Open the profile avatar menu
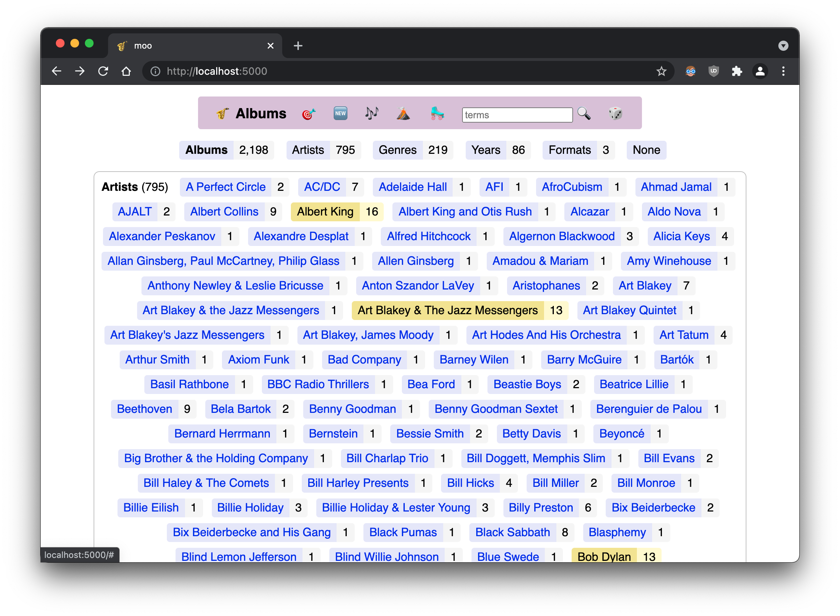 [760, 71]
